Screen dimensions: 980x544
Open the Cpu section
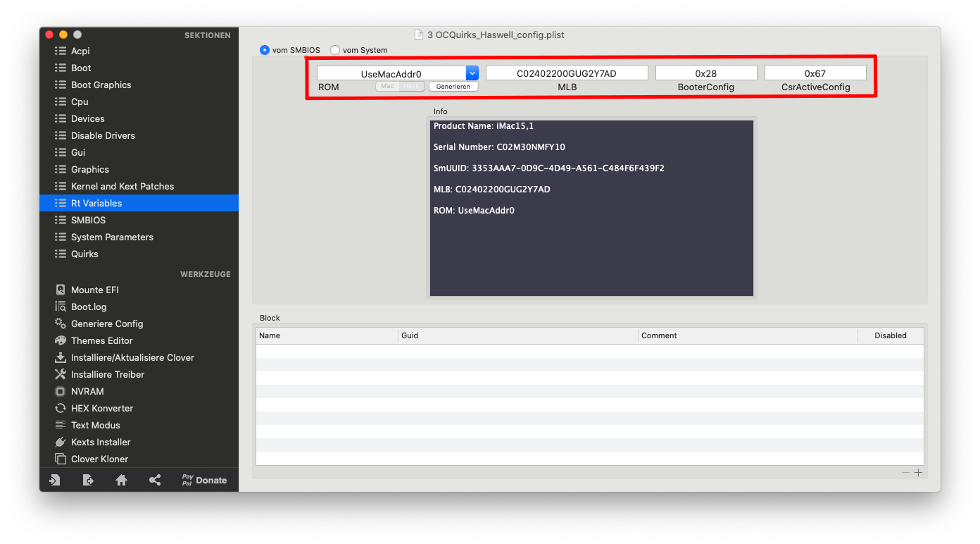pyautogui.click(x=139, y=101)
